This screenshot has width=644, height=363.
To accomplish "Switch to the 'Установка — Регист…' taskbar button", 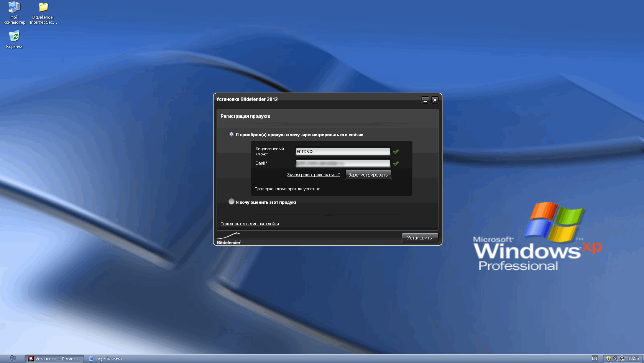I will (54, 359).
